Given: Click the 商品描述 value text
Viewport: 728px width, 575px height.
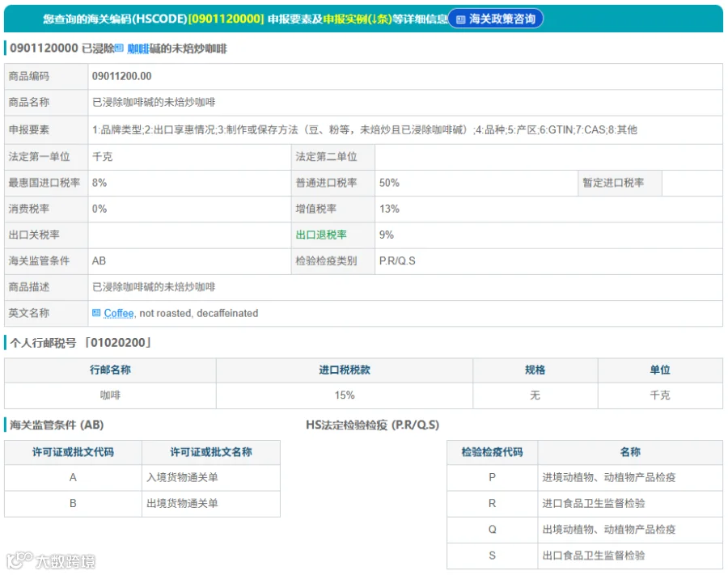Looking at the screenshot, I should [x=154, y=287].
